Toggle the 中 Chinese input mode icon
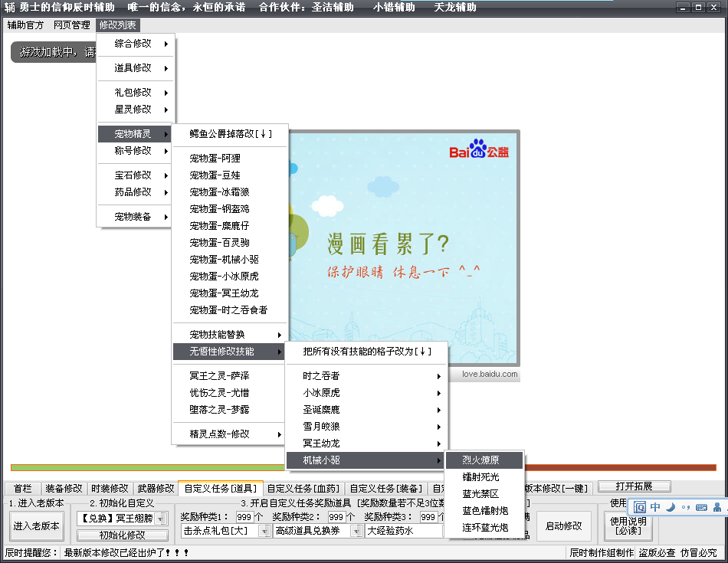Screen dimensions: 728x563 pyautogui.click(x=655, y=507)
